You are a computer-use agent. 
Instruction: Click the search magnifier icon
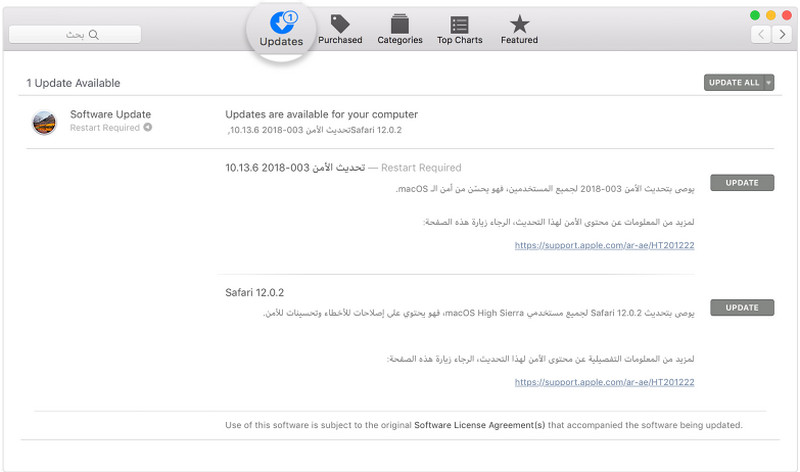(94, 35)
